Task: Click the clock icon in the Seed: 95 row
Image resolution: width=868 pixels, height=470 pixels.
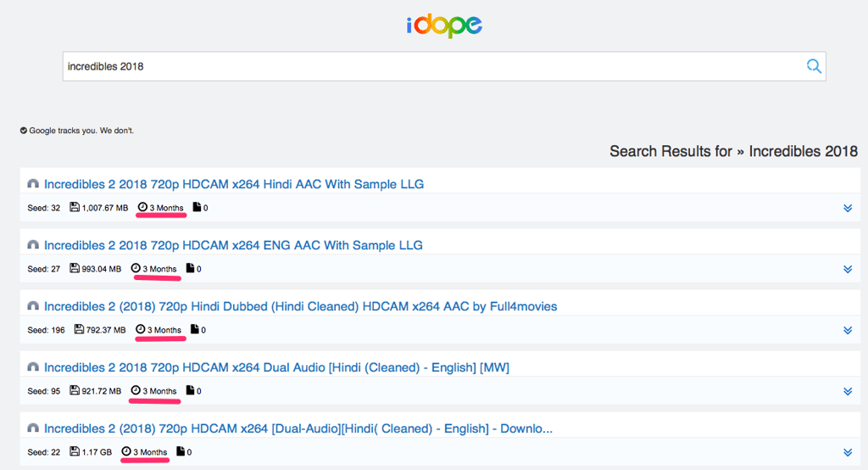Action: pyautogui.click(x=136, y=390)
